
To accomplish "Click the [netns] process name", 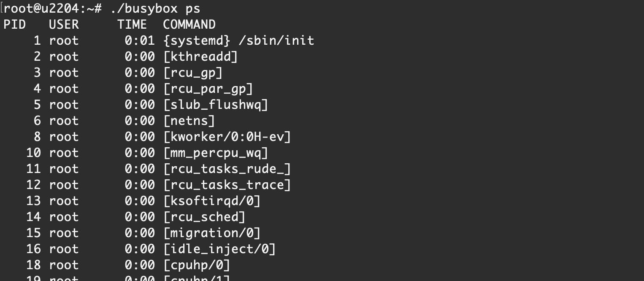I will click(189, 121).
